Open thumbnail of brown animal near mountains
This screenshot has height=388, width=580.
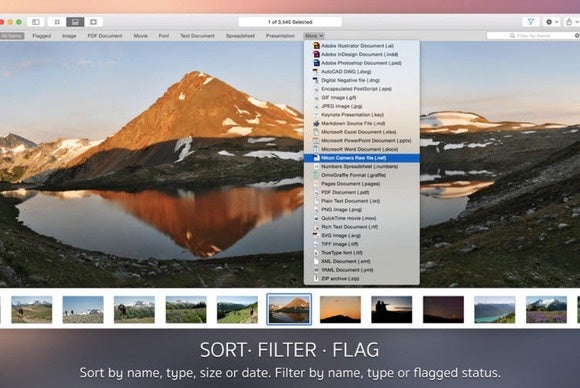click(134, 310)
